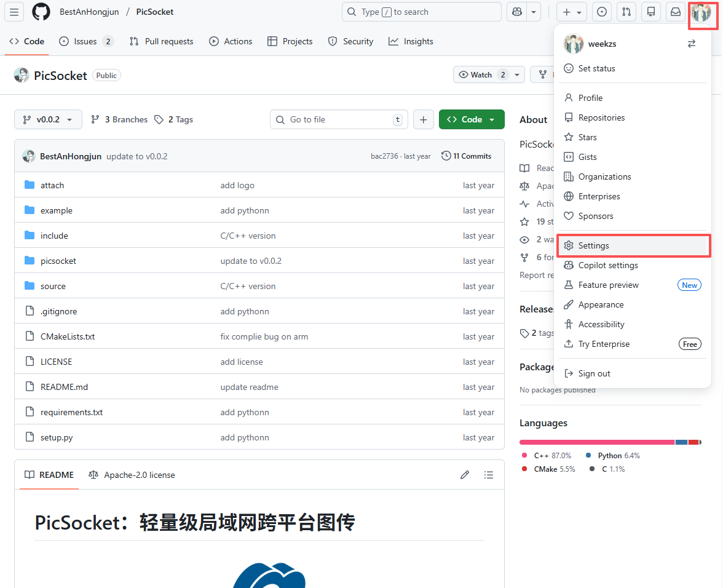
Task: Open the Insights tab
Action: click(x=411, y=41)
